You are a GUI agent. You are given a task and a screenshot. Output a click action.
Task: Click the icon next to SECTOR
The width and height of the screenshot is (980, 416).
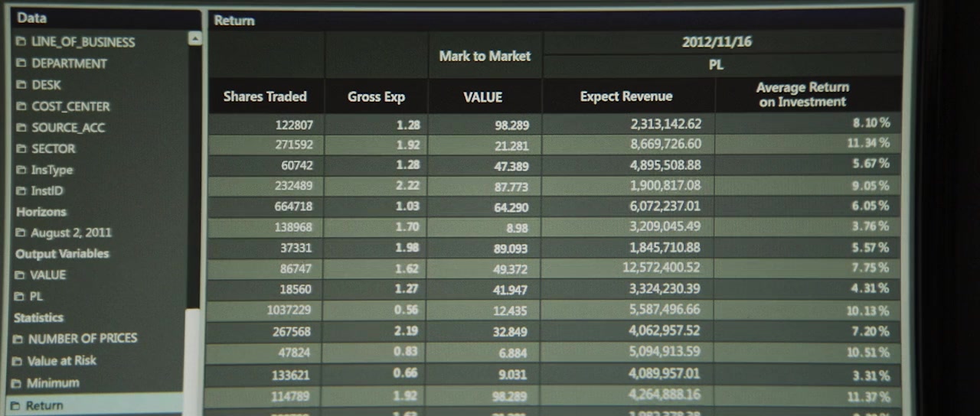[21, 148]
